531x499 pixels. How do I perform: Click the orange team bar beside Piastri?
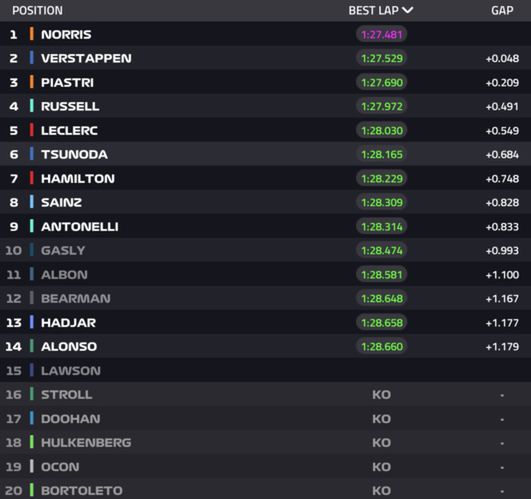pos(31,82)
